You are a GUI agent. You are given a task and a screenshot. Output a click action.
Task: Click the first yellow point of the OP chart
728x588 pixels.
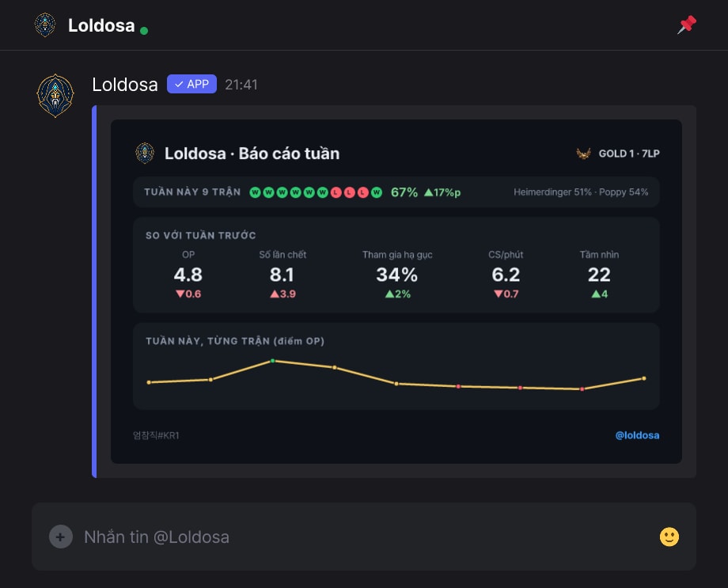(x=149, y=382)
